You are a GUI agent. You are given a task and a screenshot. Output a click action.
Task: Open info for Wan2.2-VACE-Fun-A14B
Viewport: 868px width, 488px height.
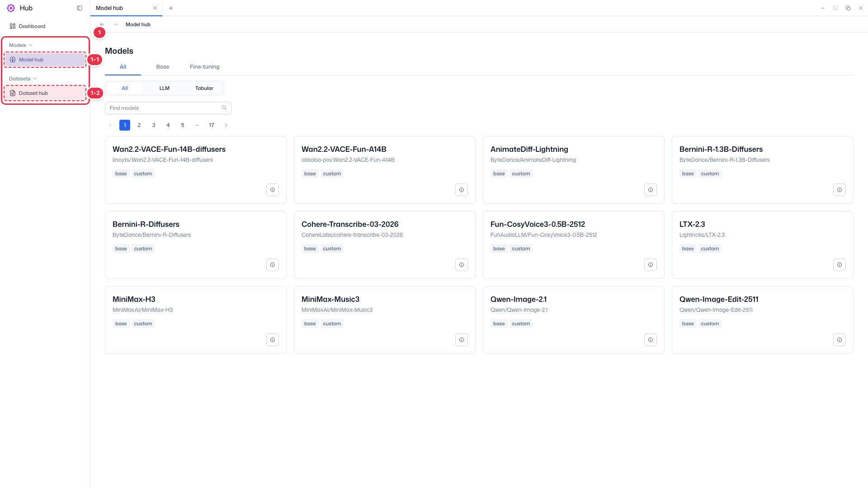462,190
